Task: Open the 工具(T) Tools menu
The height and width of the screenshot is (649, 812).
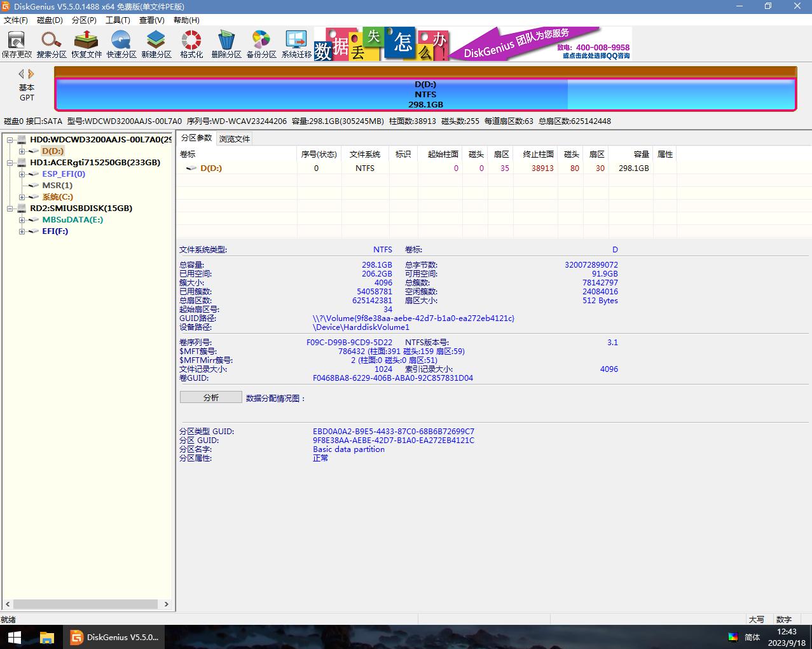Action: [x=118, y=20]
